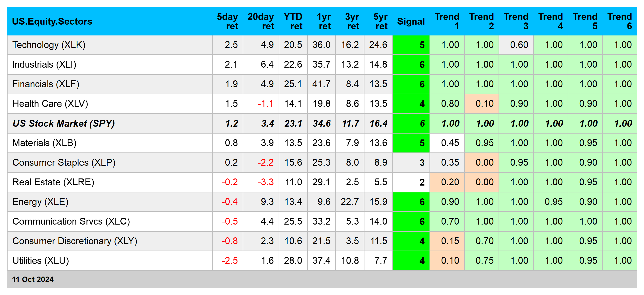
Task: Click the Trend 5 column header
Action: pyautogui.click(x=585, y=22)
